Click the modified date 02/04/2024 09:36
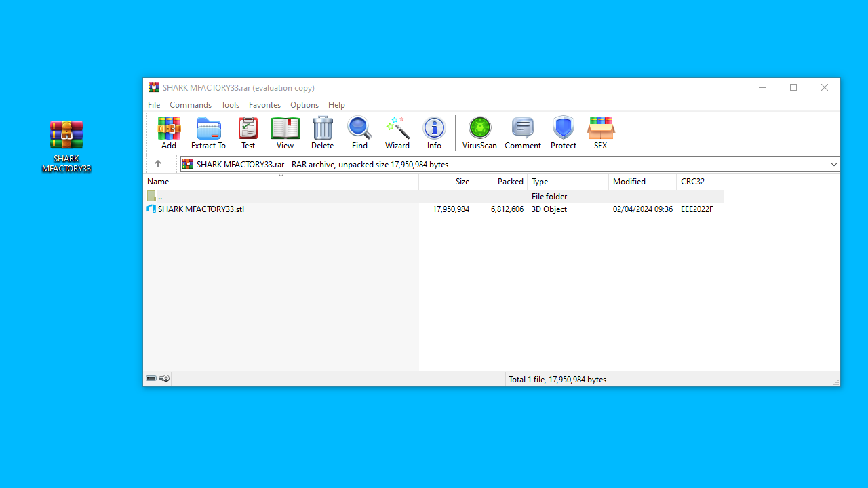Image resolution: width=868 pixels, height=488 pixels. 643,209
